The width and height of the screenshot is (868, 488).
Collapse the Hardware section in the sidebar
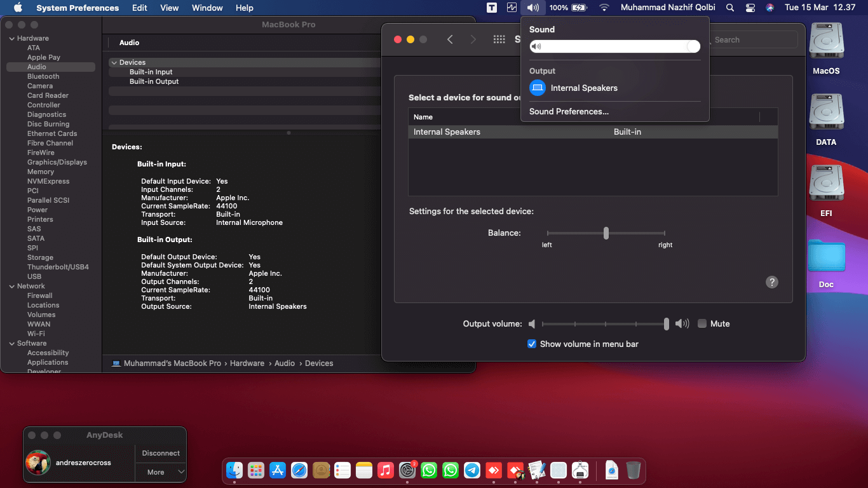(11, 38)
